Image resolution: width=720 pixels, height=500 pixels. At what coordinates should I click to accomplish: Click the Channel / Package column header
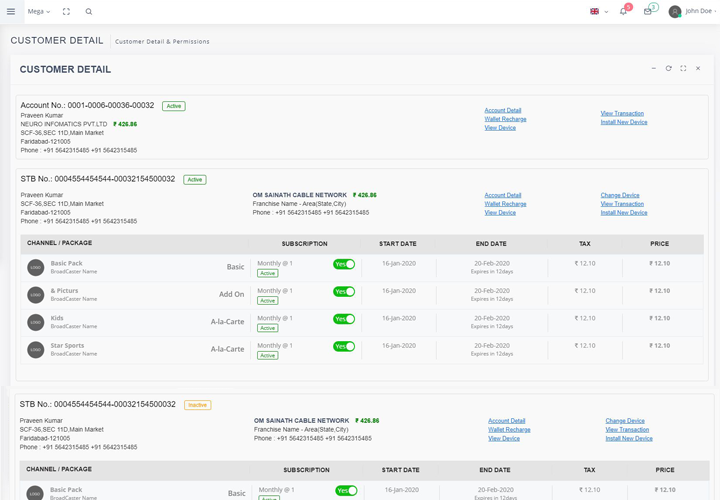[59, 243]
